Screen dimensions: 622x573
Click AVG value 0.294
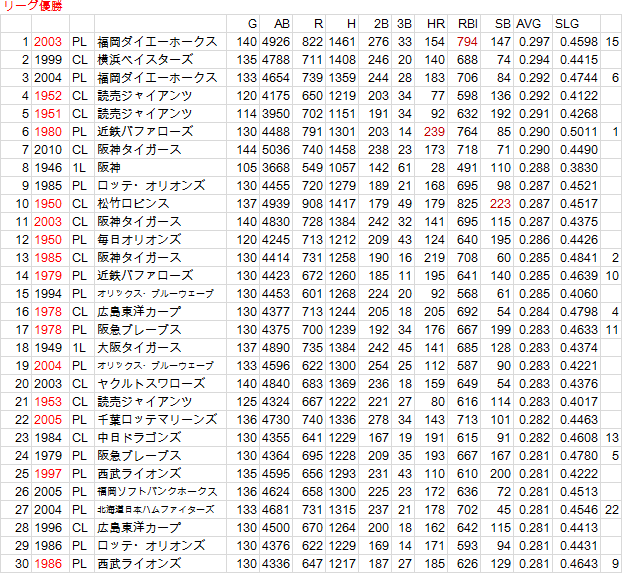pos(534,60)
